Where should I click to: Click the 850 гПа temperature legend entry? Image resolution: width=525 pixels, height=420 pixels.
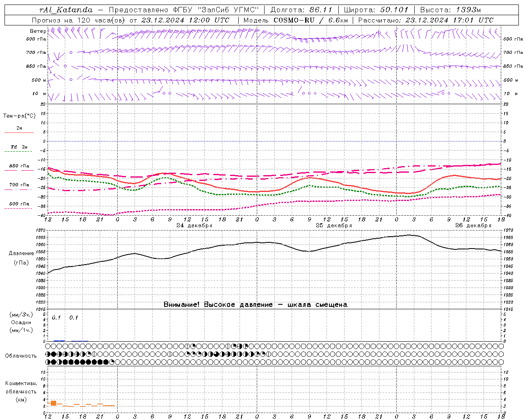(x=19, y=166)
